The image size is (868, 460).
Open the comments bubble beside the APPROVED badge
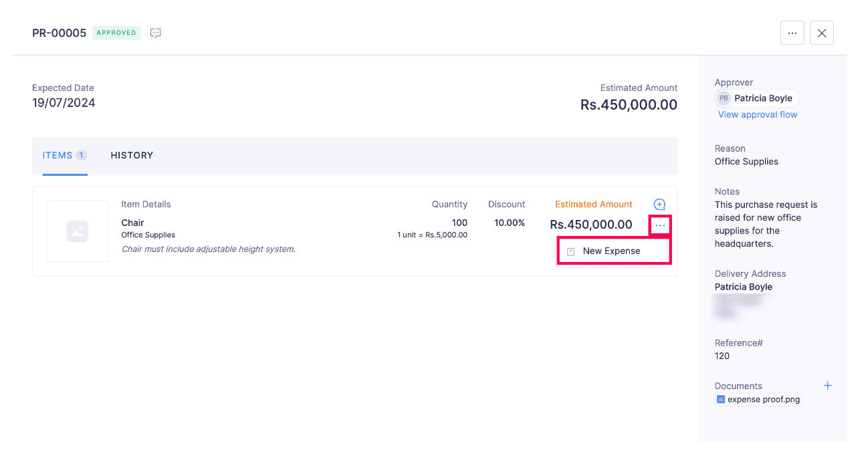(x=155, y=32)
